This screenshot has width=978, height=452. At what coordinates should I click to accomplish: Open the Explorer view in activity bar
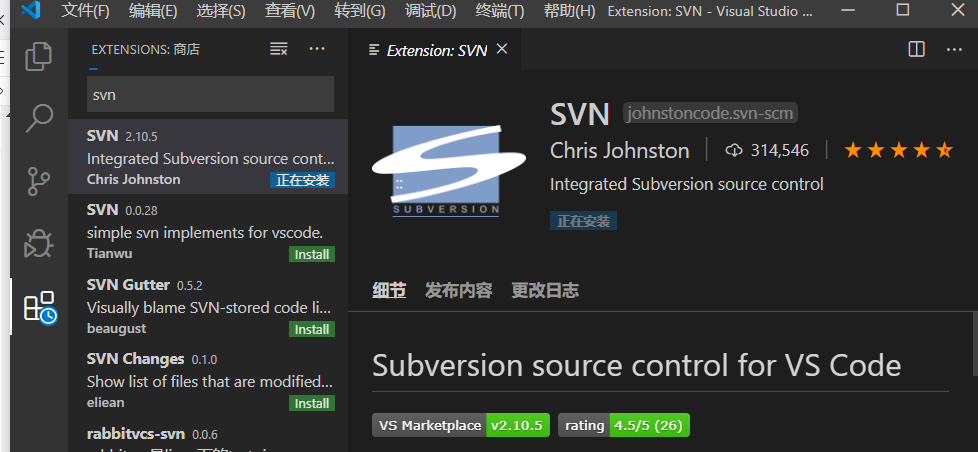point(39,56)
